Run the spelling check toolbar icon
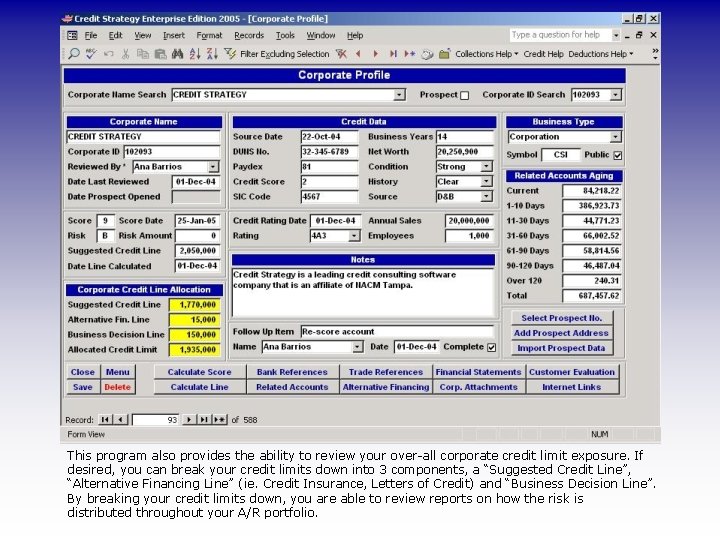 coord(91,54)
